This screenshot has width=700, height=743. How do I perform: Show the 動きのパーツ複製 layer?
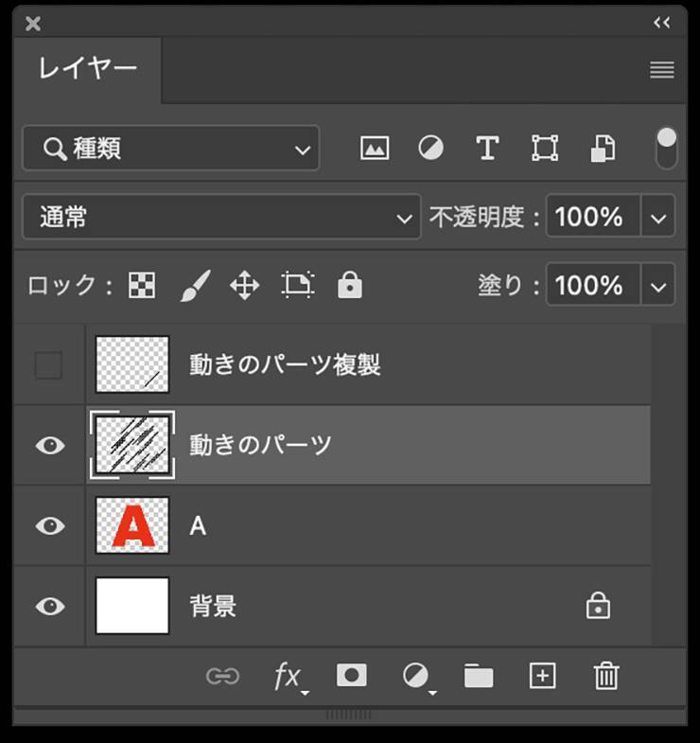[48, 365]
